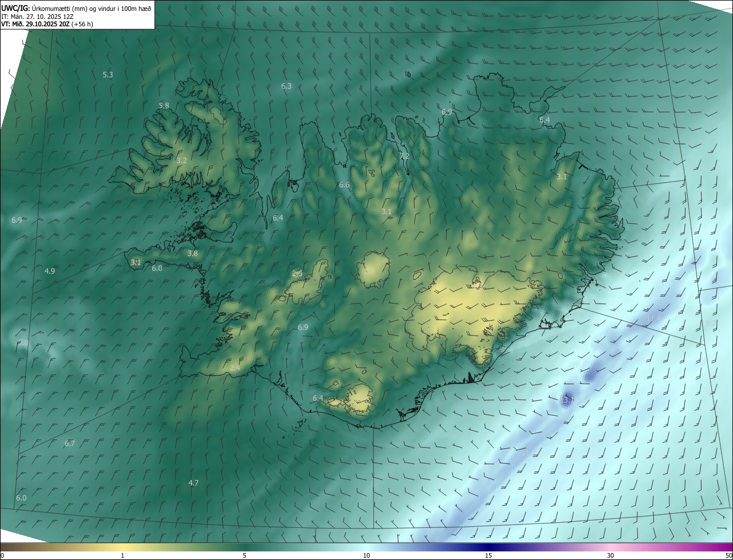This screenshot has width=733, height=560.
Task: Click the 6.3 value label on the map
Action: click(x=286, y=86)
